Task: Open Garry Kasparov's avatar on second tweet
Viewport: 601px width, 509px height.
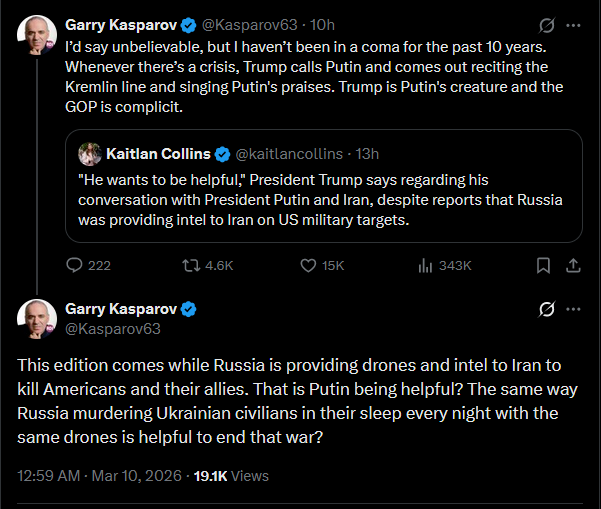Action: pyautogui.click(x=36, y=318)
